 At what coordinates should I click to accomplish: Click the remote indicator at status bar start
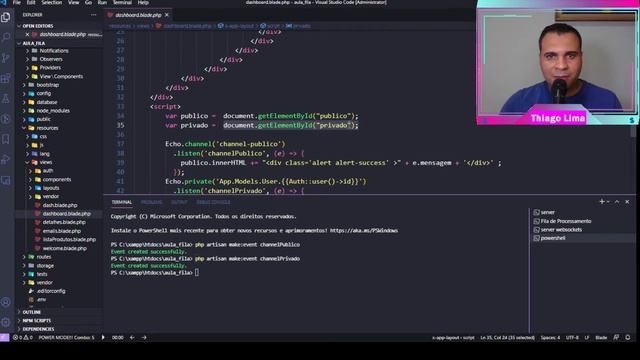coord(4,338)
